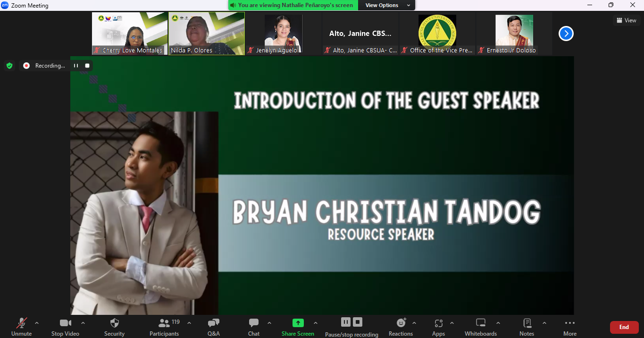Open the Chat panel
This screenshot has width=644, height=338.
coord(254,323)
